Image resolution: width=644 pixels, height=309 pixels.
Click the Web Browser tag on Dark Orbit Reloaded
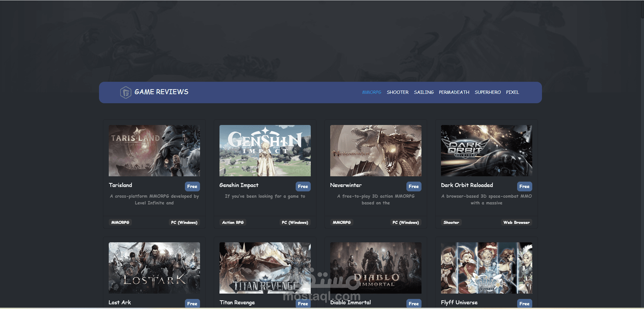516,222
